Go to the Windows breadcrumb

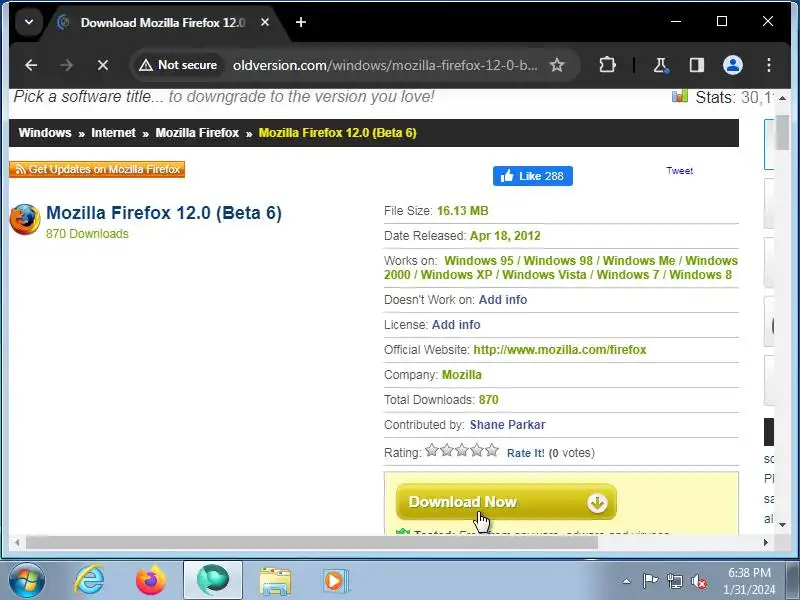tap(45, 133)
